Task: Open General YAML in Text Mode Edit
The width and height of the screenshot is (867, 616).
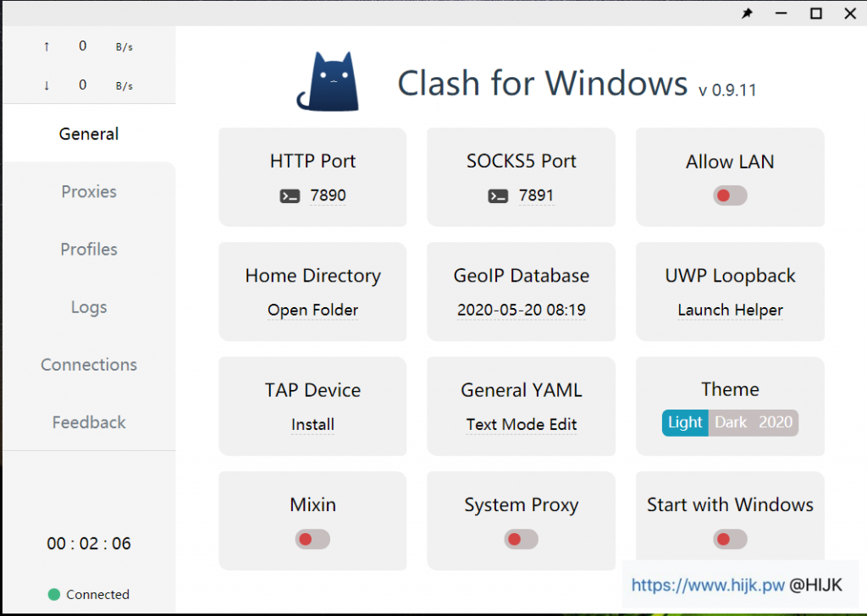Action: (521, 425)
